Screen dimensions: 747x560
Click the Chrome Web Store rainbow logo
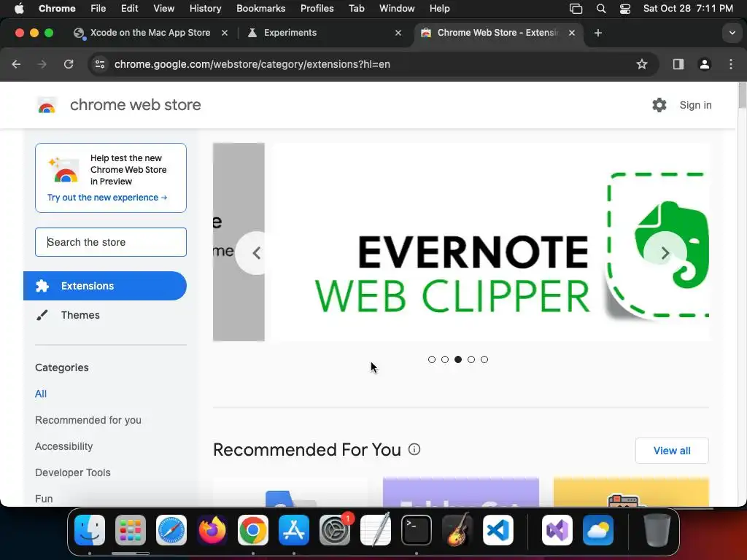coord(47,105)
